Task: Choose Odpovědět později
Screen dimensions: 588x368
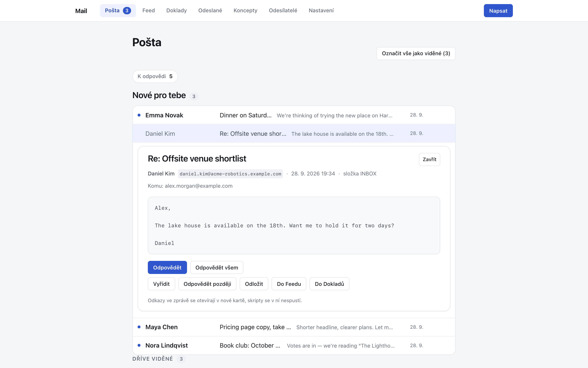Action: click(x=207, y=284)
